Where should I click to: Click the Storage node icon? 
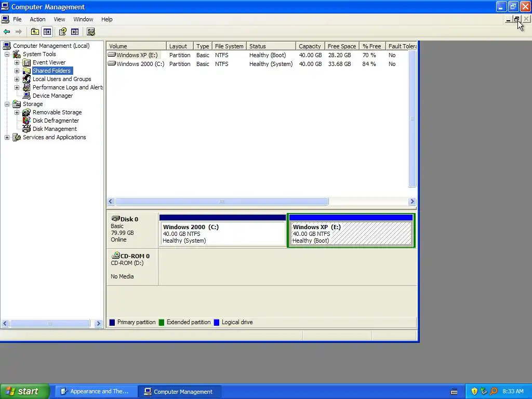pos(17,104)
